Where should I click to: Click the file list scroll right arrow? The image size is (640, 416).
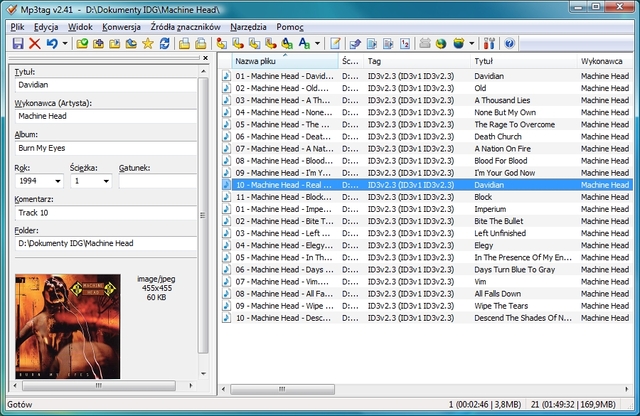tap(627, 389)
